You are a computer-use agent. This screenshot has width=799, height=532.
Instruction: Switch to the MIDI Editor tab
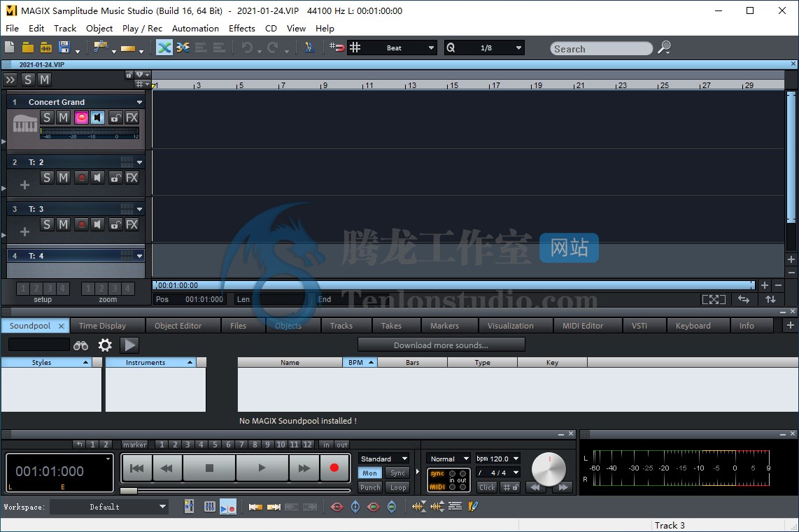tap(588, 326)
